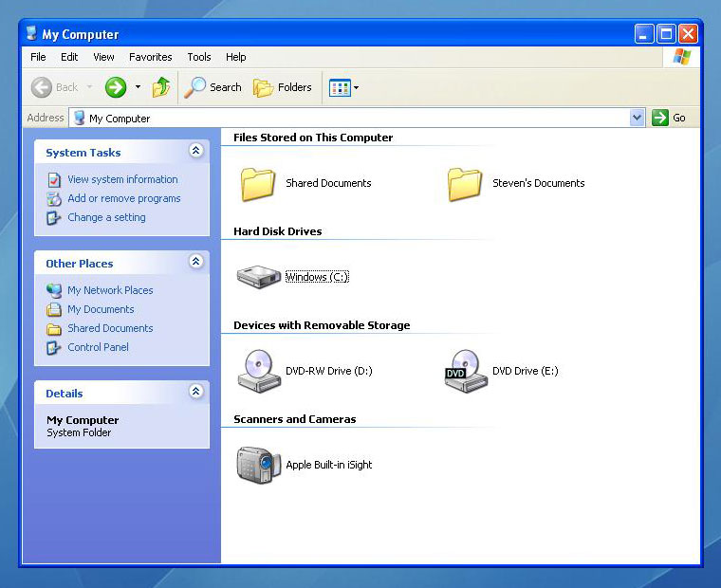Image resolution: width=721 pixels, height=588 pixels.
Task: Click the Add or remove programs icon
Action: tap(54, 198)
